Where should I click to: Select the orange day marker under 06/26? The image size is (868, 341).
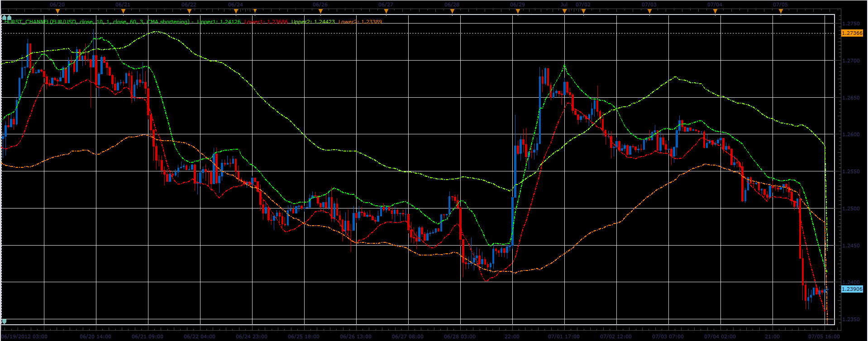(x=320, y=11)
